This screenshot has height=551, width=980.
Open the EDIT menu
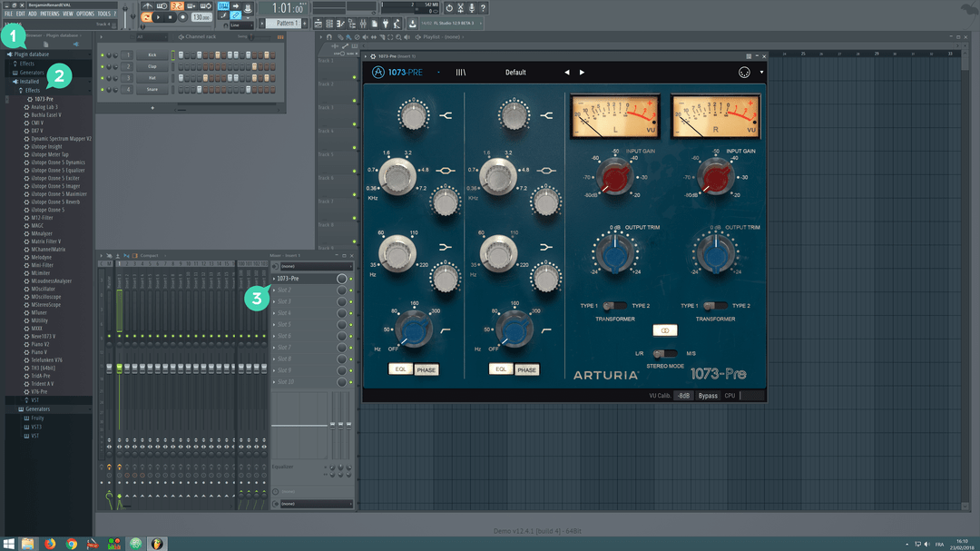21,14
